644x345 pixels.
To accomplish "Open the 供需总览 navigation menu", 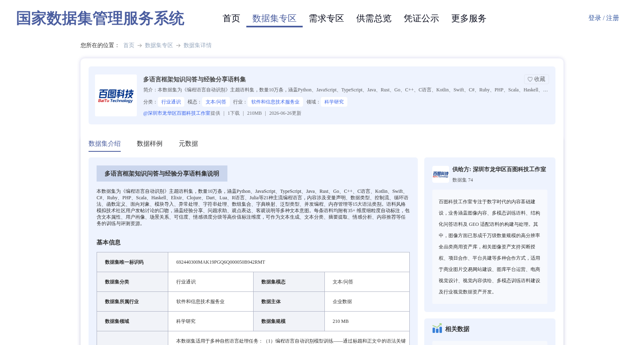I will pyautogui.click(x=374, y=19).
